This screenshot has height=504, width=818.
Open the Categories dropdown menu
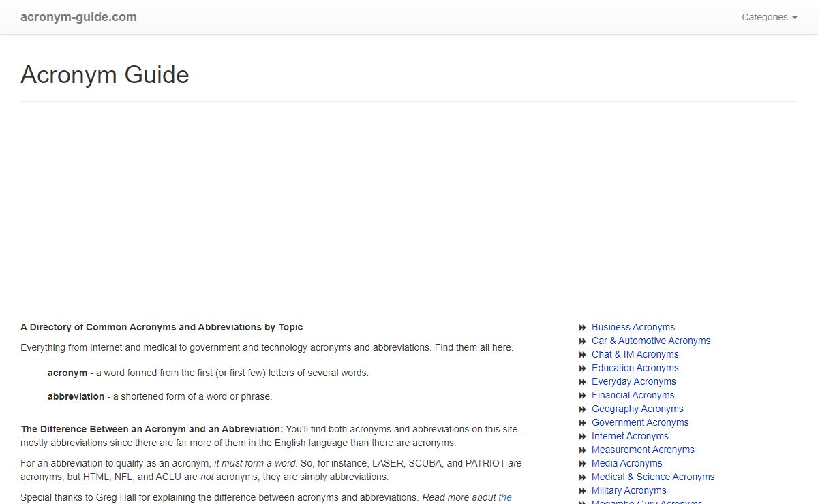coord(769,18)
